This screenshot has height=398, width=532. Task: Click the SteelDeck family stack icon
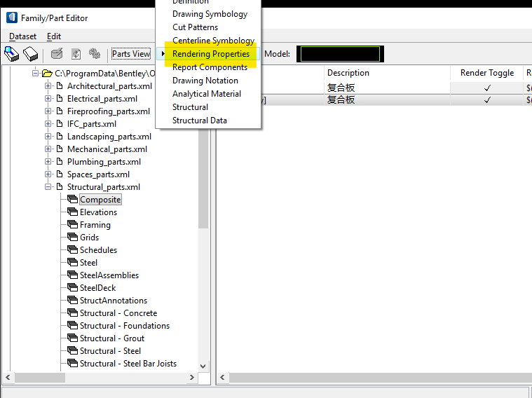(72, 287)
